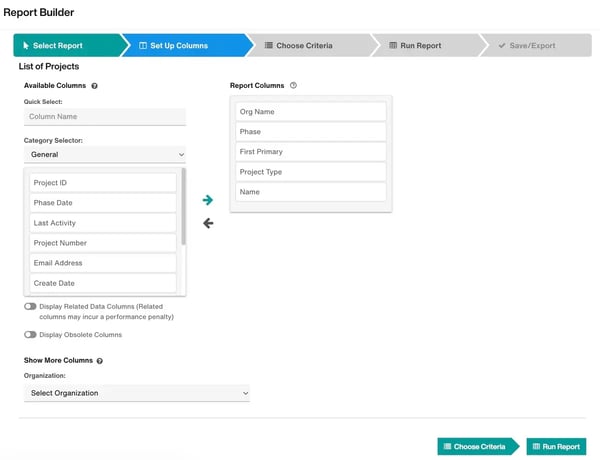Screen dimensions: 600x460
Task: Choose Email Address from available columns
Action: tap(103, 263)
